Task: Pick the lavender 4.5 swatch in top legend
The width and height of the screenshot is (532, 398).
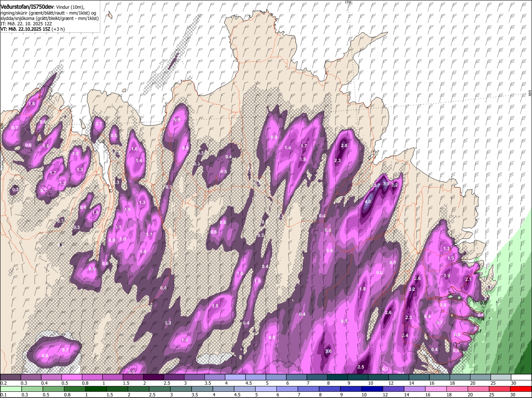Action: click(x=256, y=377)
